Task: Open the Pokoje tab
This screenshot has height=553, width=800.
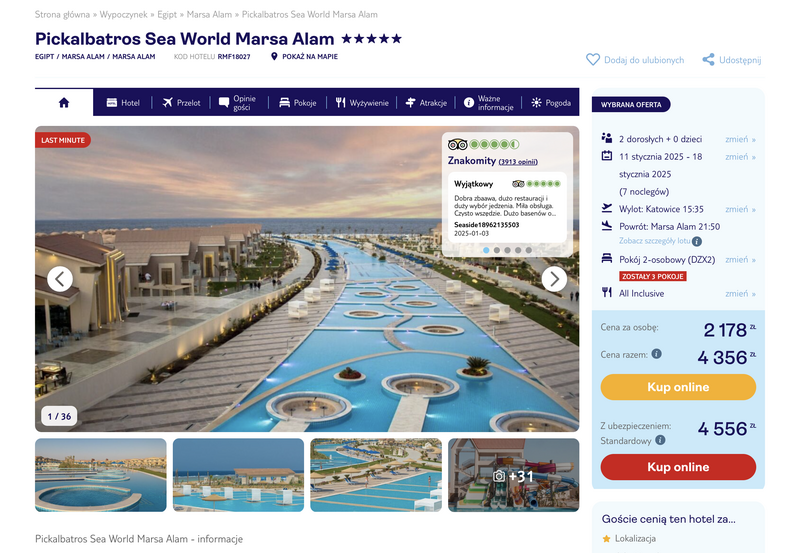Action: 298,103
